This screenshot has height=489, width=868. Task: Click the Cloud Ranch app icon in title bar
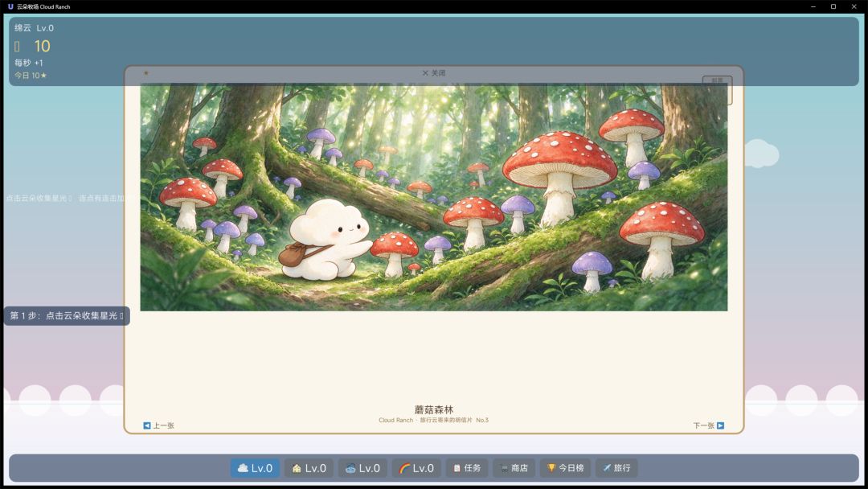point(10,6)
